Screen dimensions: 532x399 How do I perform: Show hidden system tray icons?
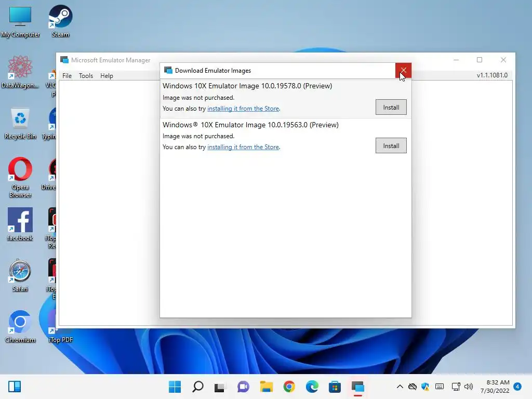(400, 387)
